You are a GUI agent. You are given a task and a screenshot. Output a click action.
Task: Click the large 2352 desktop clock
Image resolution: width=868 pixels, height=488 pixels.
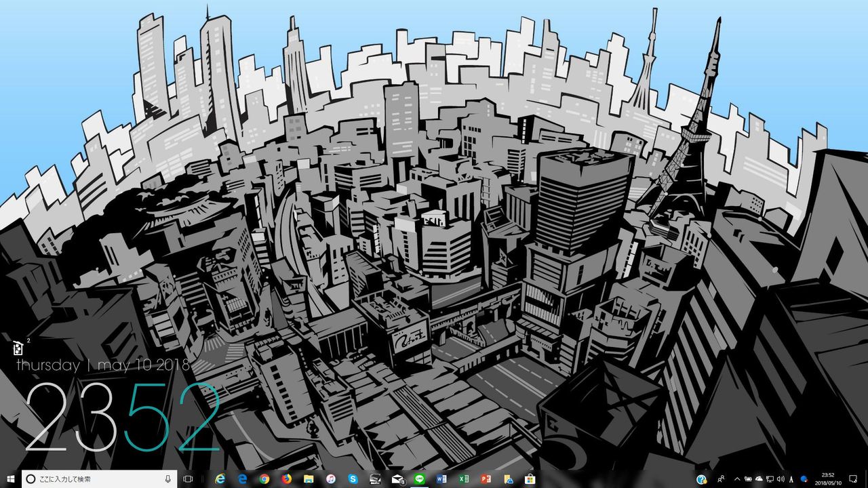tap(123, 418)
